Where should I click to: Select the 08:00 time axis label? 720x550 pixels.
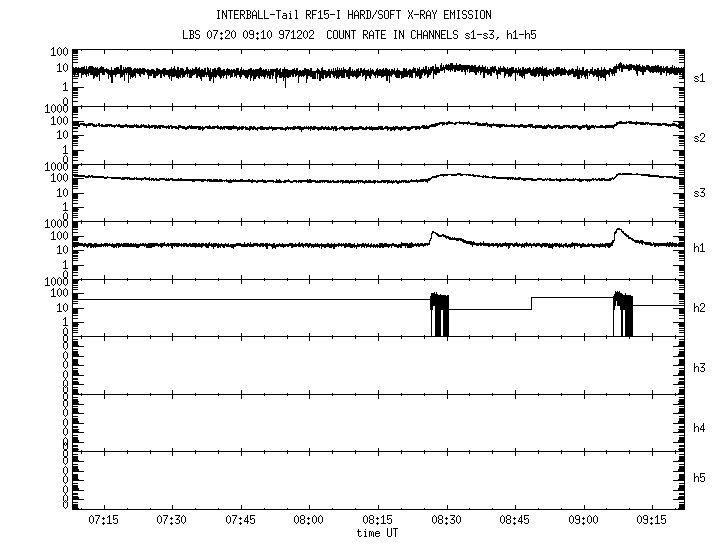coord(309,521)
